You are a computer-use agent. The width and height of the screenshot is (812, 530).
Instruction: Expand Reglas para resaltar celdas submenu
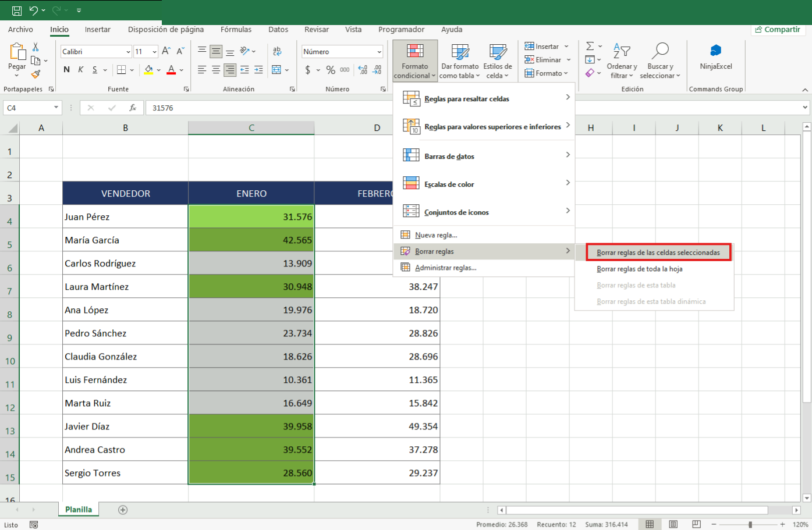[x=484, y=98]
